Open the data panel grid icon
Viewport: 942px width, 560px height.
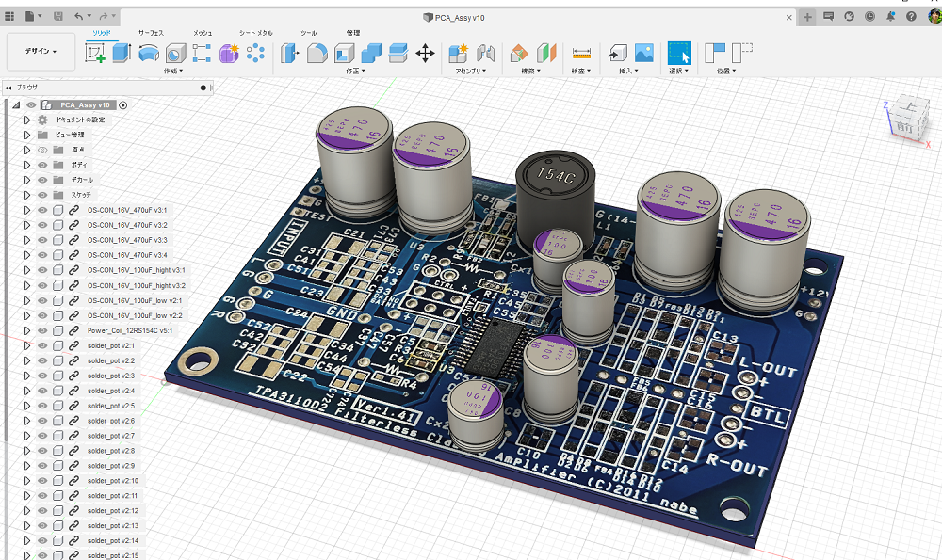point(9,16)
